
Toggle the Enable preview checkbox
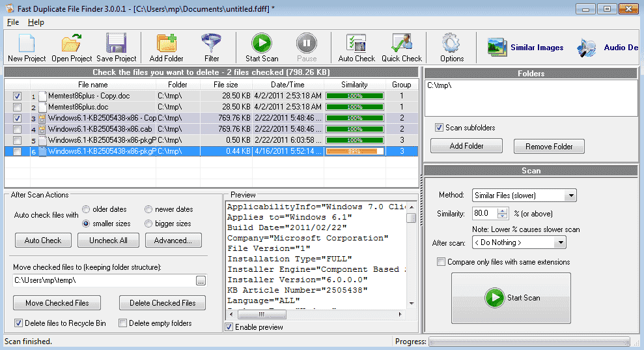click(x=229, y=327)
